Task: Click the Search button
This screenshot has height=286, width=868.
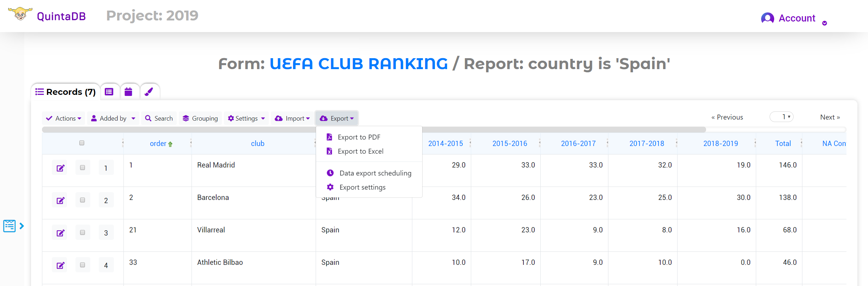Action: click(159, 118)
